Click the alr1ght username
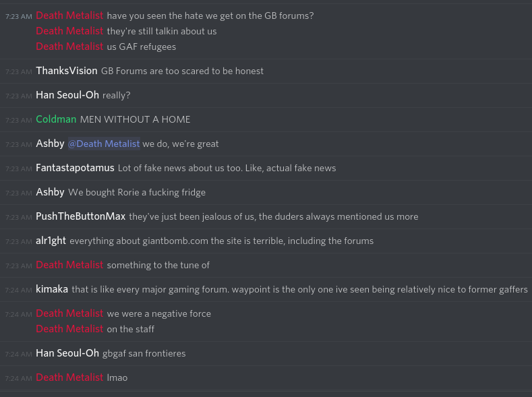Viewport: 532px width, 397px height. point(51,241)
